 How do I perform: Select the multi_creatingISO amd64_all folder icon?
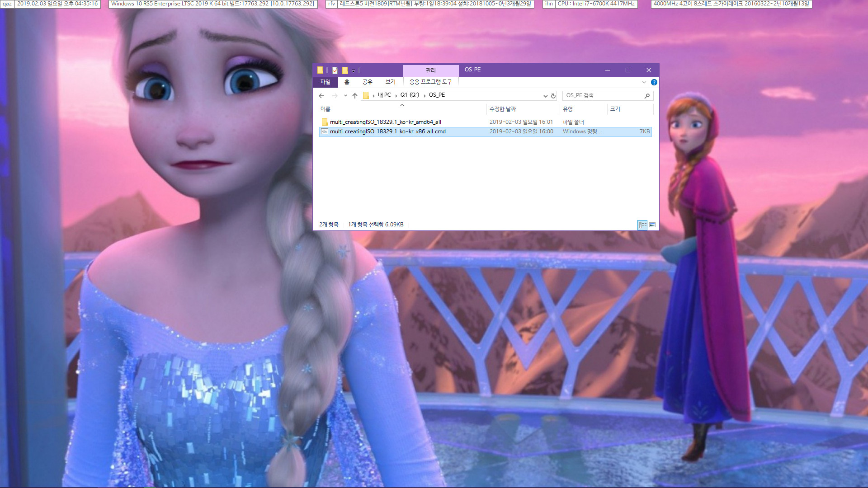[x=325, y=122]
